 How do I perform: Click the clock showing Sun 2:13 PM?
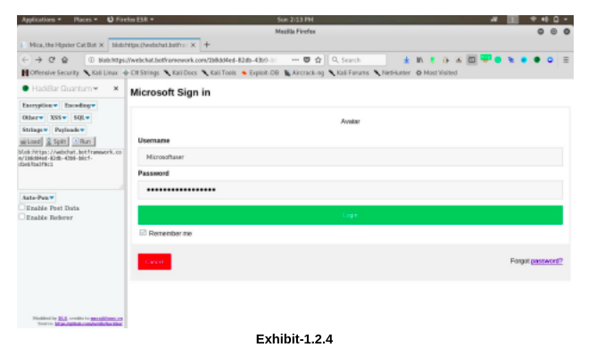[x=295, y=20]
